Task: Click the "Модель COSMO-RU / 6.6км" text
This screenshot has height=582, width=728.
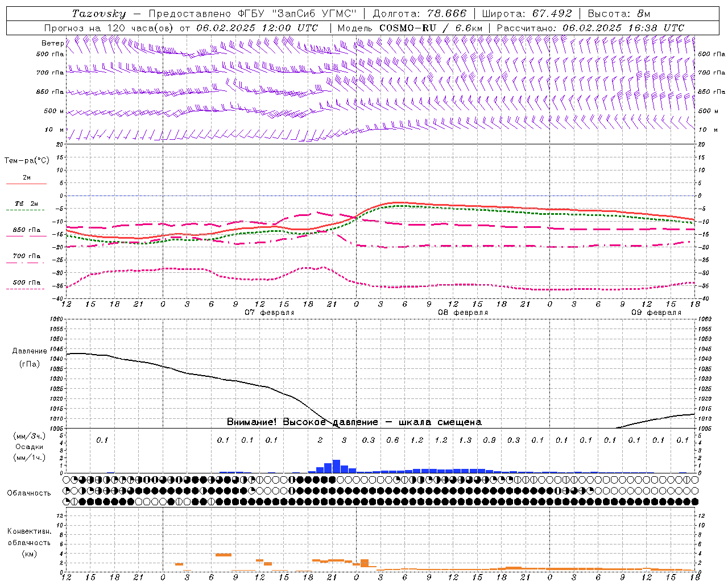Action: click(409, 27)
